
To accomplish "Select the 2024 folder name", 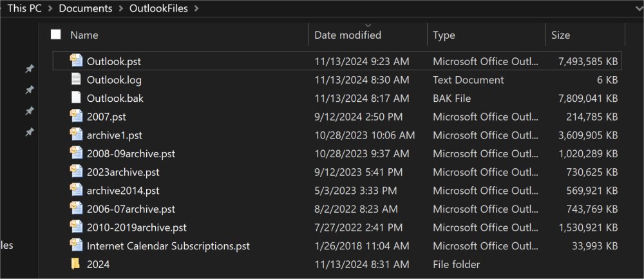I will [x=98, y=264].
